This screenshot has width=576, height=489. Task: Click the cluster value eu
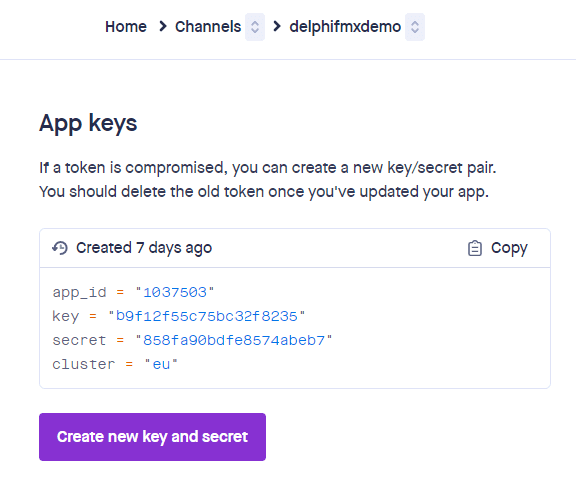click(161, 365)
